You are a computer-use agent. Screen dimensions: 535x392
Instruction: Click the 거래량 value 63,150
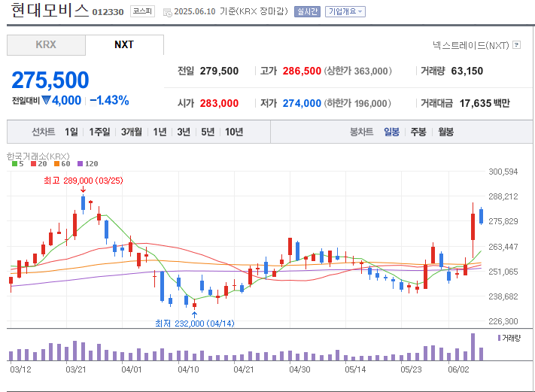pos(467,71)
